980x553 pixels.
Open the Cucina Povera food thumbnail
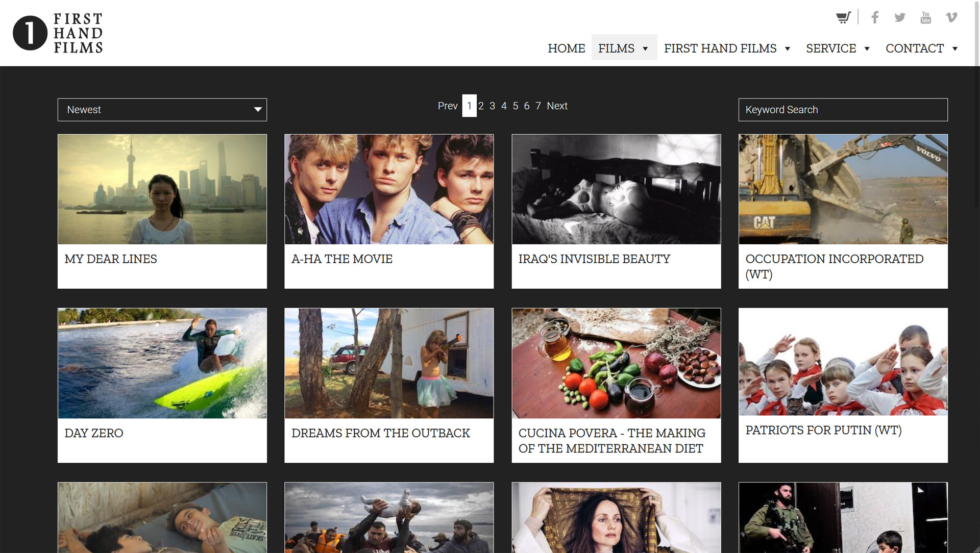click(x=616, y=363)
